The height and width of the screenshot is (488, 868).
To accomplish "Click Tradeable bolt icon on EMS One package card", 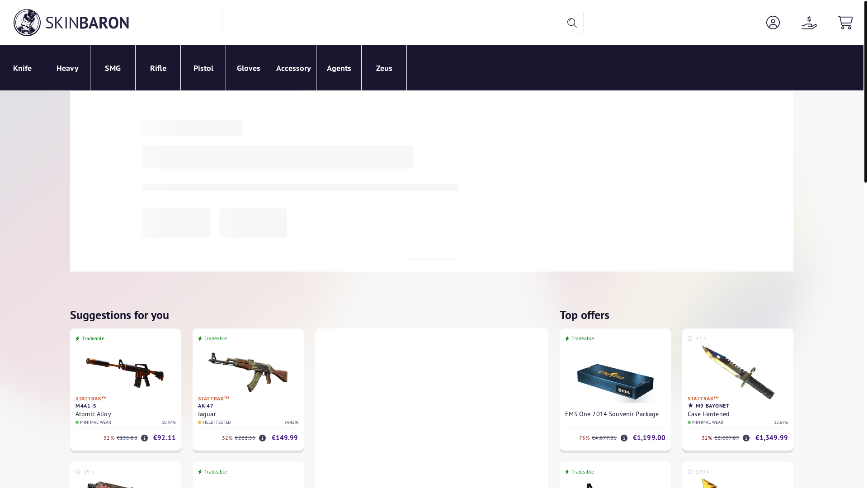I will (567, 338).
